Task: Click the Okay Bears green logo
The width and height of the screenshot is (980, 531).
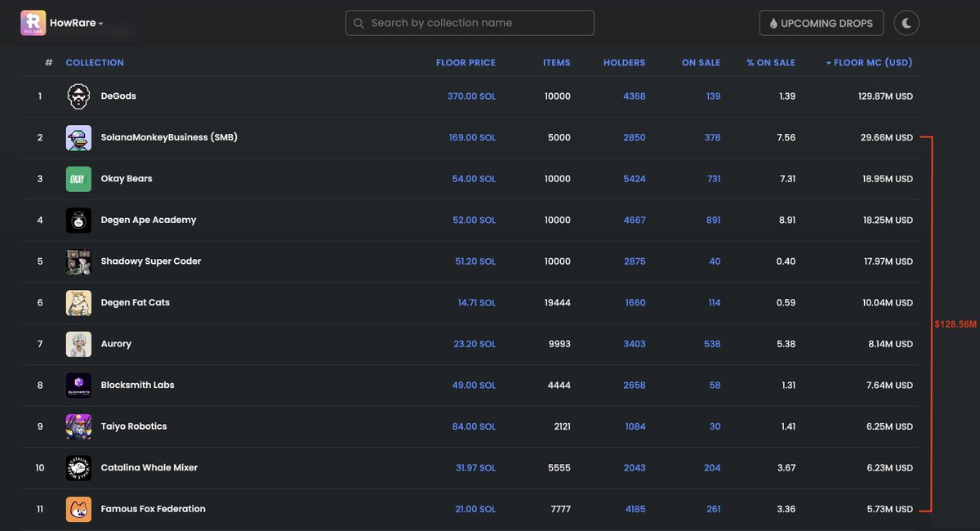Action: coord(78,179)
